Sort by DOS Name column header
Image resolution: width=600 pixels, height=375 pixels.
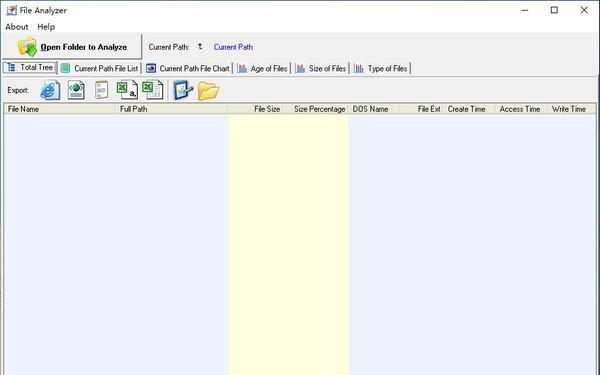(374, 109)
